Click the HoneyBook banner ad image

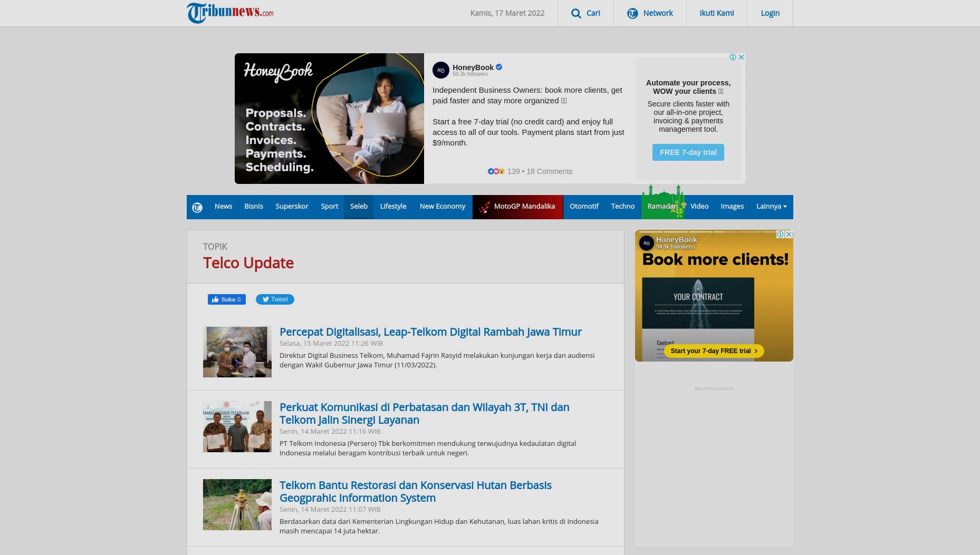329,119
